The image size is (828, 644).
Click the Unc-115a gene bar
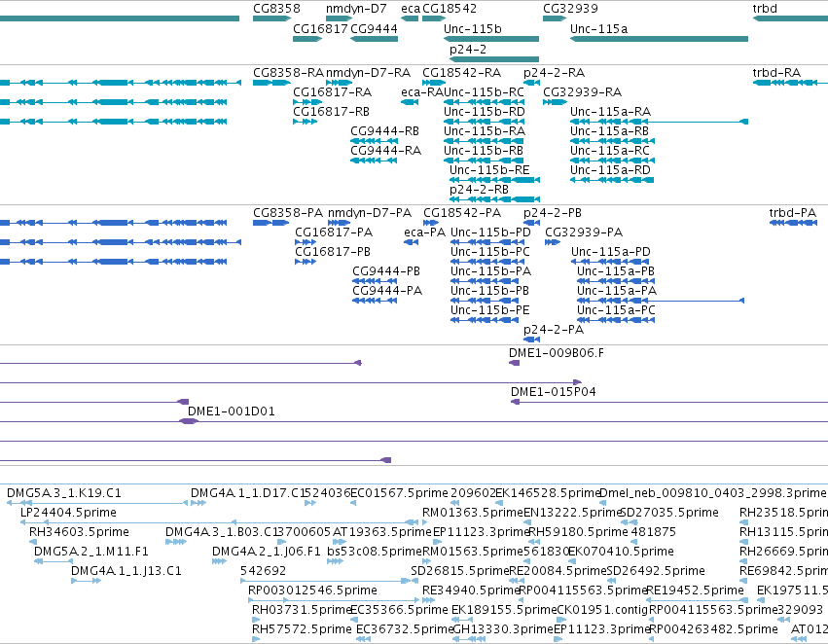[x=659, y=39]
